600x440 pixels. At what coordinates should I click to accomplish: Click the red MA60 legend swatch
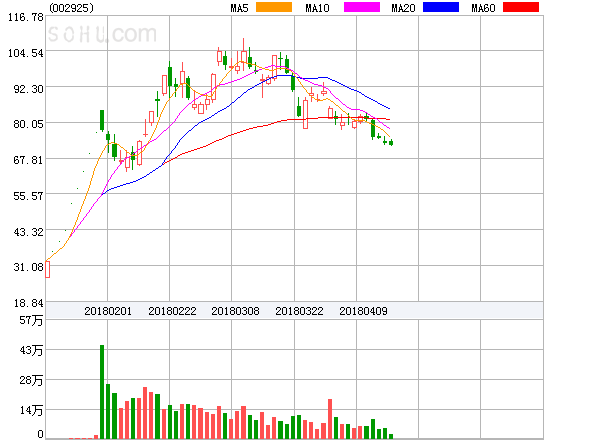pyautogui.click(x=521, y=7)
